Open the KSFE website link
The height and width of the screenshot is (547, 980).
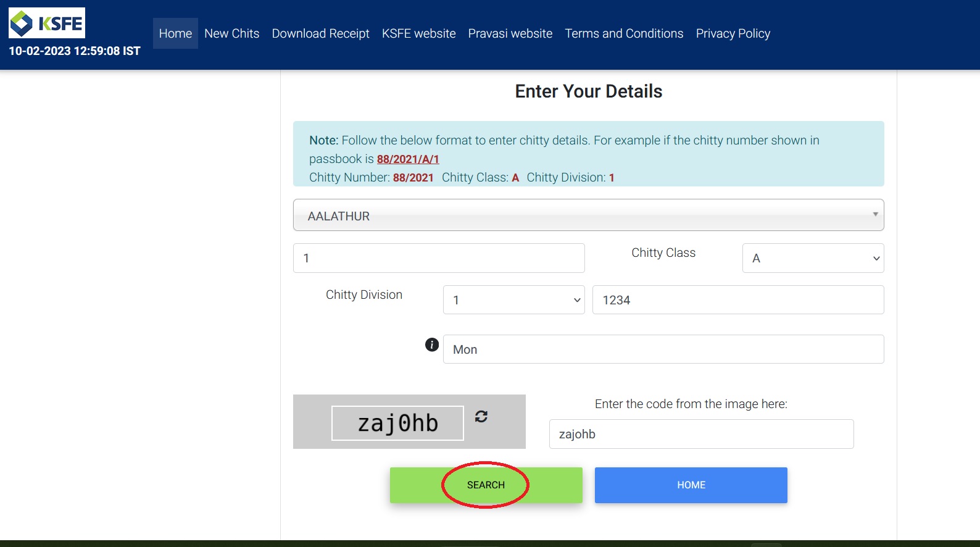pos(418,33)
